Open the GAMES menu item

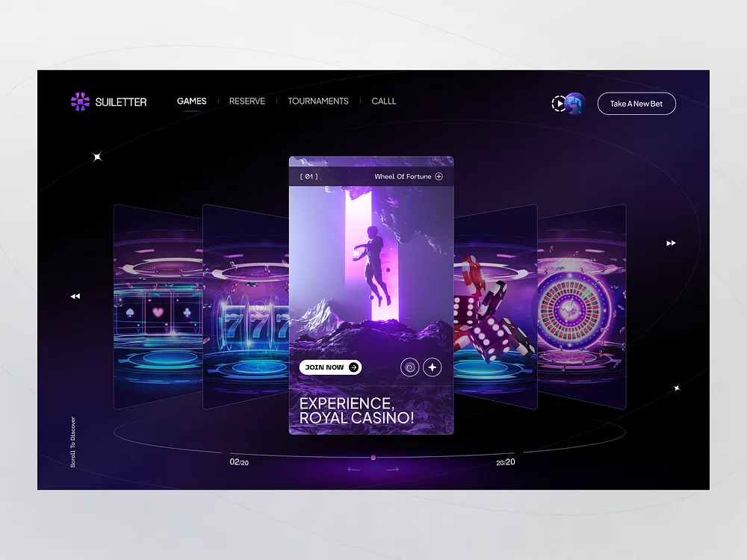pos(192,101)
